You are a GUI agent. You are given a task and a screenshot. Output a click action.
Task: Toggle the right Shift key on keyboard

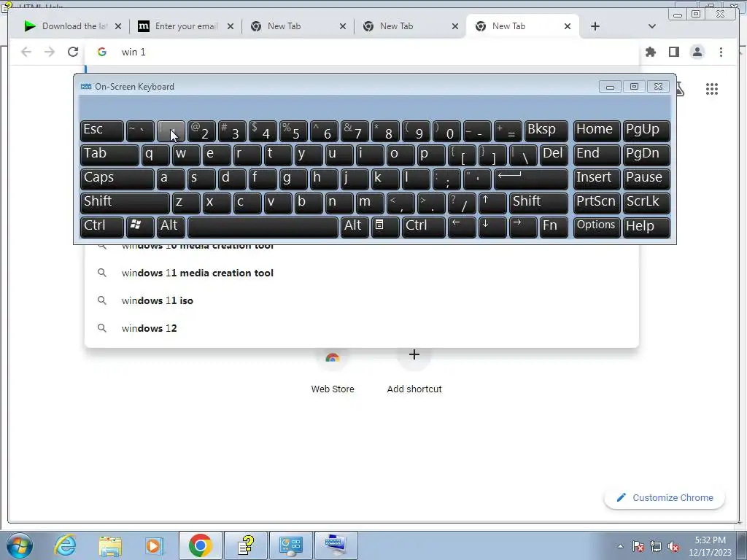click(x=539, y=203)
